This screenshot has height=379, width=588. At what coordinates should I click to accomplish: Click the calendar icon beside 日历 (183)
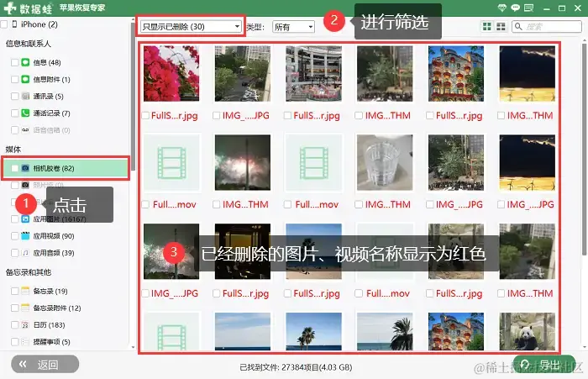pyautogui.click(x=25, y=324)
